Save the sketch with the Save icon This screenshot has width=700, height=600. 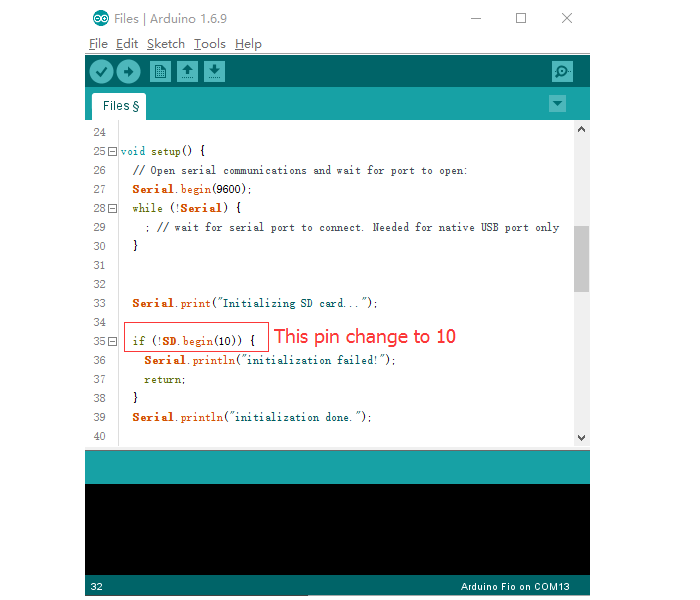tap(214, 71)
